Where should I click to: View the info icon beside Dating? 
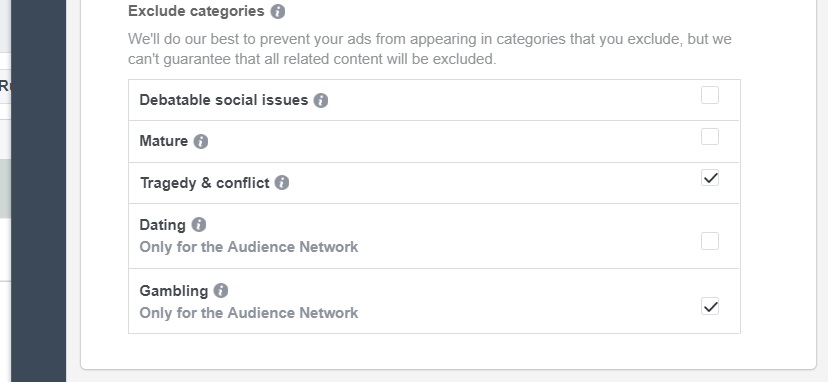click(x=199, y=225)
